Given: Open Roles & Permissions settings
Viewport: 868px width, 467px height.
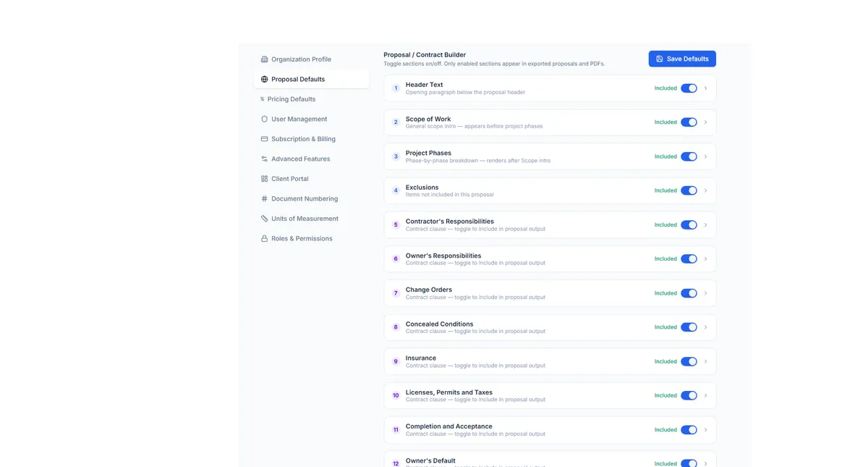Looking at the screenshot, I should click(x=311, y=239).
